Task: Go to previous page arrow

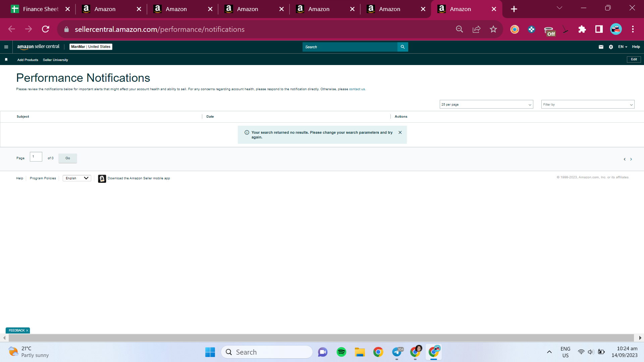Action: [625, 159]
